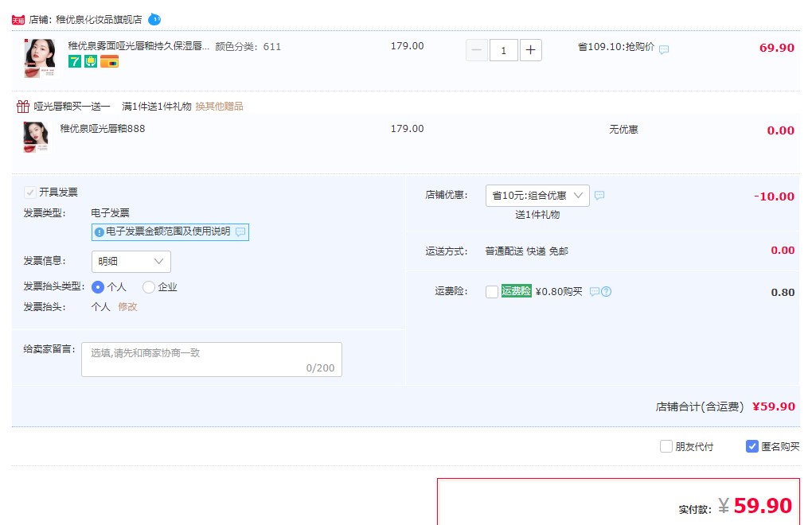Open the 发票信息 明细 dropdown

point(131,262)
